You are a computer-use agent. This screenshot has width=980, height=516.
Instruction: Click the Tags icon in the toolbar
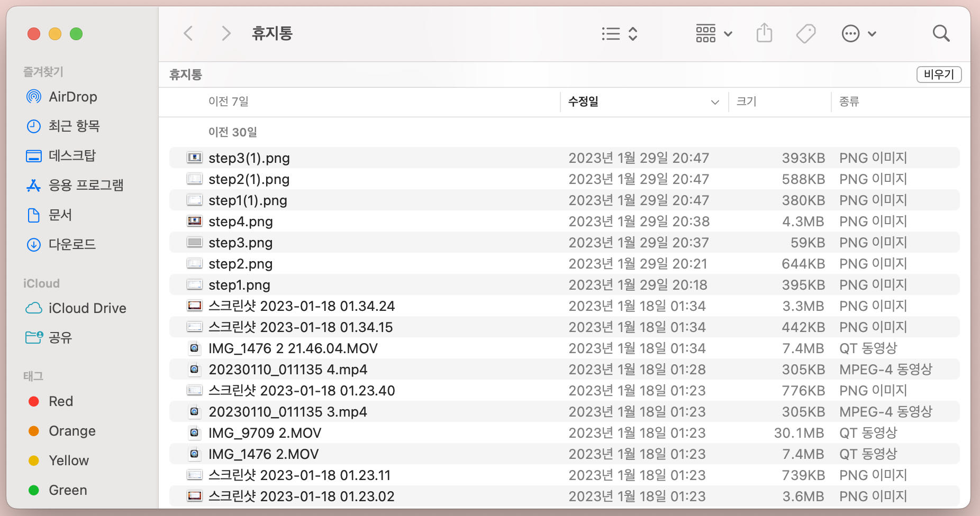point(805,33)
